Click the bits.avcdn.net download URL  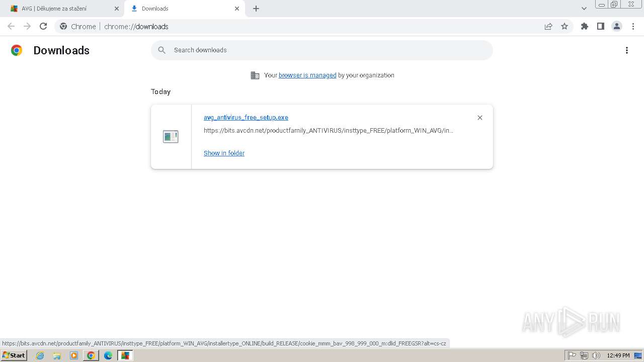[329, 131]
